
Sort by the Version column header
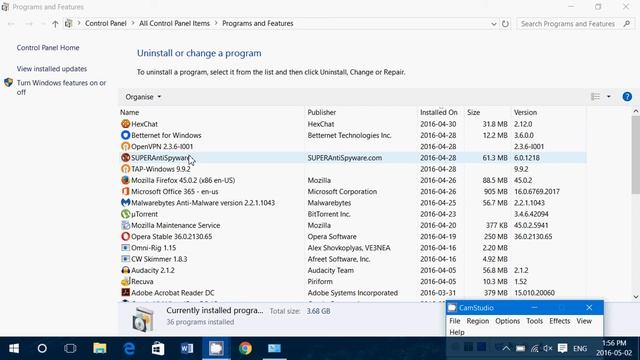coord(549,112)
